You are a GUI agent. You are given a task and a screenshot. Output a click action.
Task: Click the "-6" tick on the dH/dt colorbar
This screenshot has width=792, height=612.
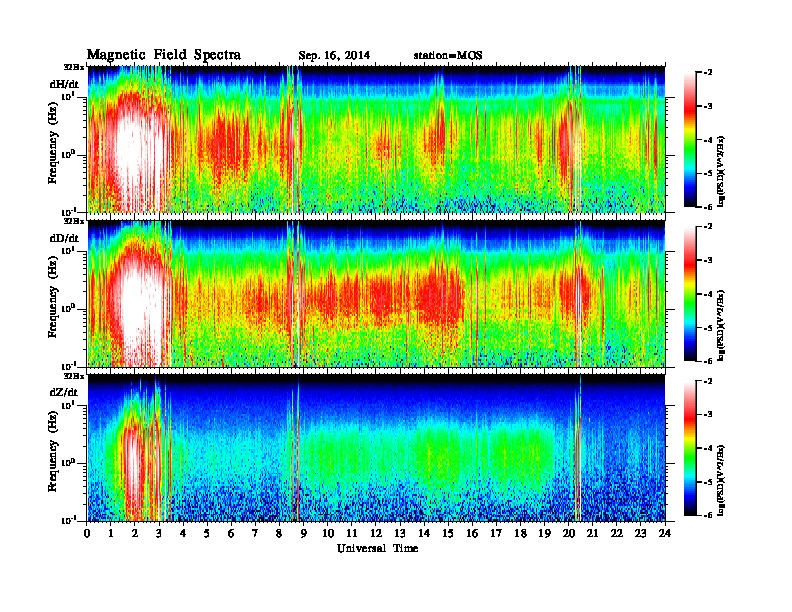[x=708, y=207]
